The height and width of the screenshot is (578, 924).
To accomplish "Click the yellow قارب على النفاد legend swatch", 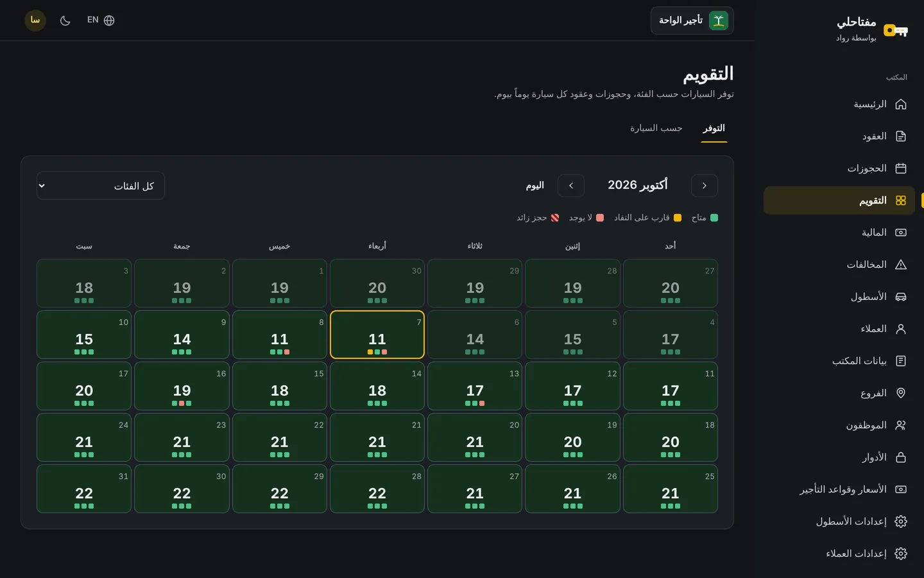I will 678,218.
